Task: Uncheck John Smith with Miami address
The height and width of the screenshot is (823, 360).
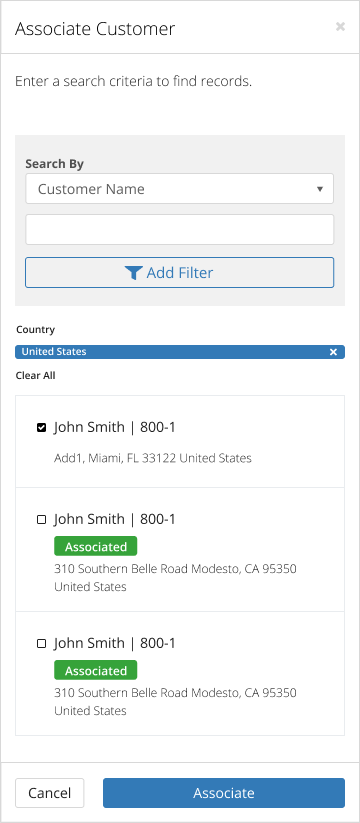Action: point(41,428)
